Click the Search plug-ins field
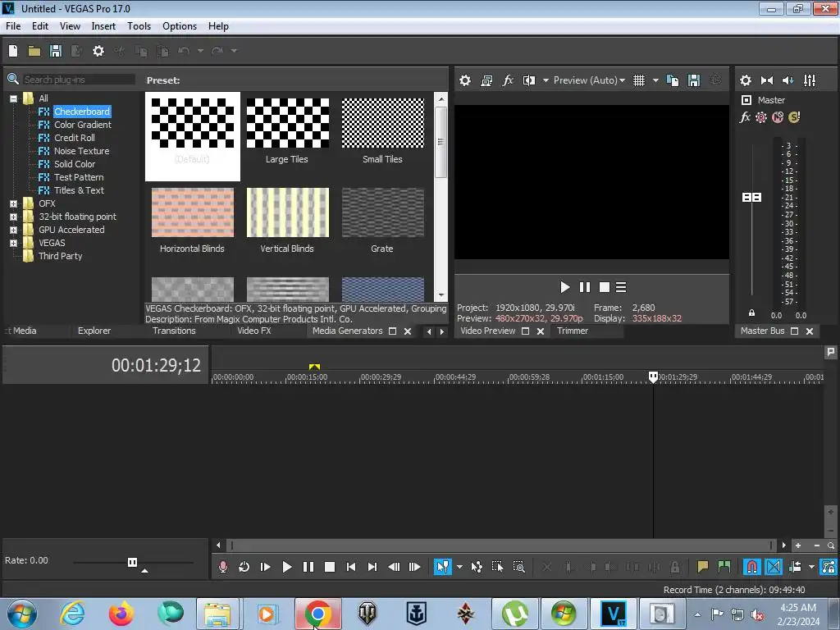 coord(78,80)
